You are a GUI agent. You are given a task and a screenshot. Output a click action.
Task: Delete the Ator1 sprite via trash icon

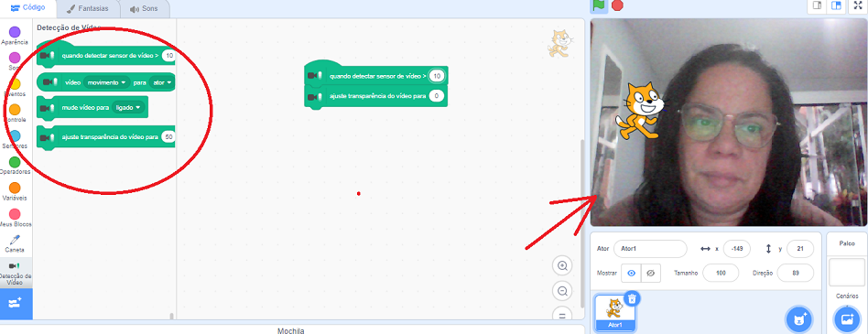(633, 299)
